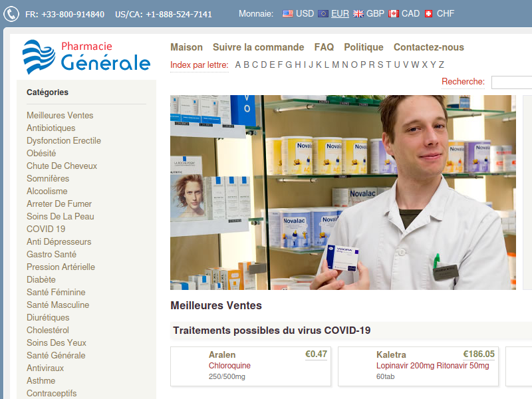Click the pharmacist banner image
This screenshot has height=399, width=532.
tap(342, 192)
